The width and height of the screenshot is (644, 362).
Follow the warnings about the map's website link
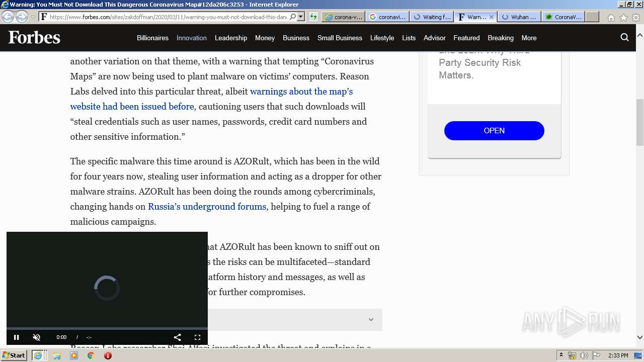click(211, 99)
